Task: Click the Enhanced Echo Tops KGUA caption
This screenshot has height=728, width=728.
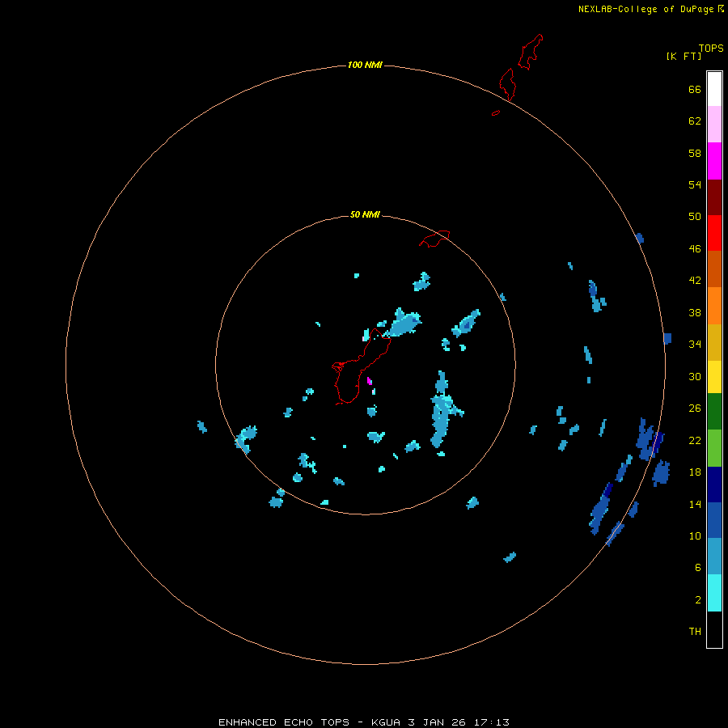Action: click(364, 722)
